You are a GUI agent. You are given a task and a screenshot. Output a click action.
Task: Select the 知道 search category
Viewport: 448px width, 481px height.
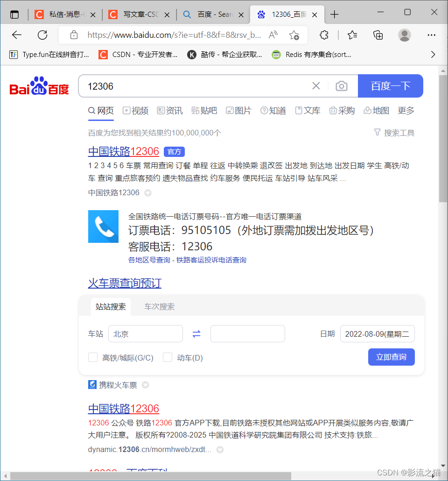[x=273, y=110]
